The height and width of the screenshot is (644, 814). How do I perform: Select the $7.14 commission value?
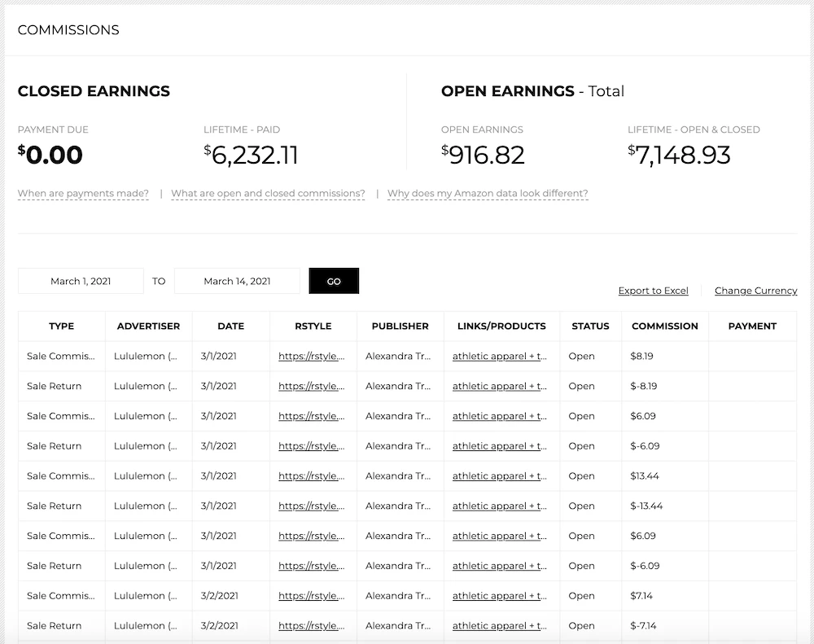click(x=641, y=596)
